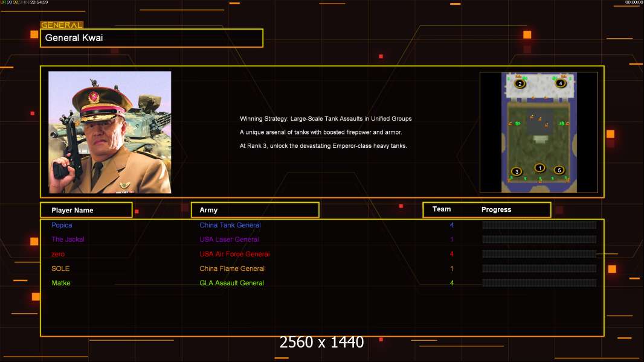Click China Flame General army entry
644x362 pixels.
232,268
